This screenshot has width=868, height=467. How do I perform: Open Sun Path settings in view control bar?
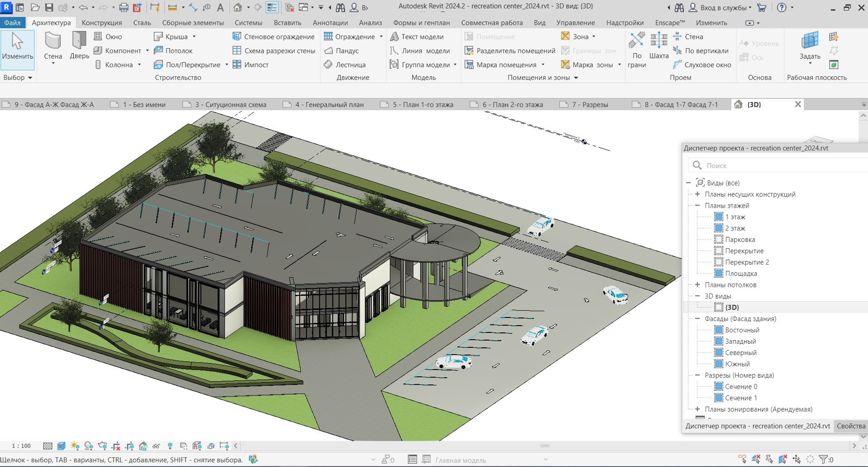point(75,446)
